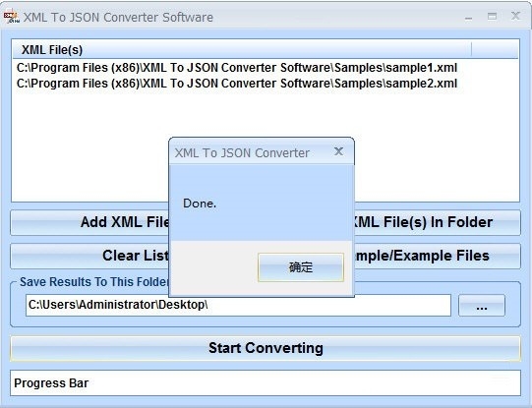The width and height of the screenshot is (532, 408).
Task: Close the XML To JSON Converter dialog
Action: pyautogui.click(x=338, y=151)
